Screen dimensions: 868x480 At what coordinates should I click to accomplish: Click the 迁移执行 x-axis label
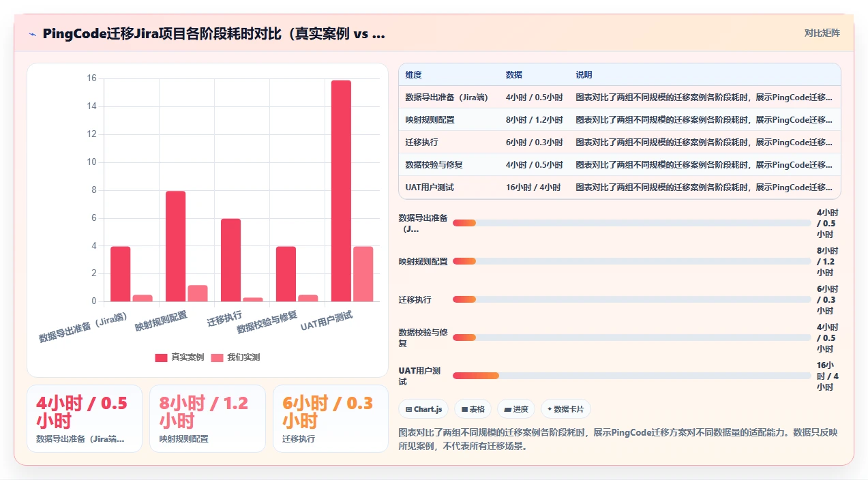click(225, 318)
